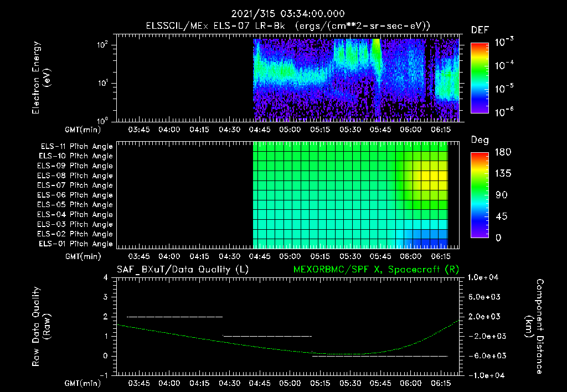Click the 10^-6 tick on DEF scale

[504, 112]
